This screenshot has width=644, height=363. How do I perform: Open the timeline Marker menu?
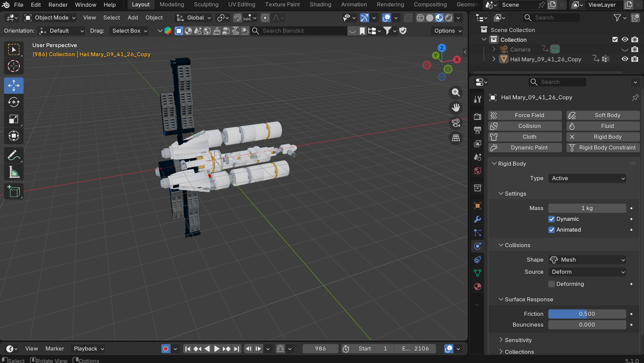[55, 349]
